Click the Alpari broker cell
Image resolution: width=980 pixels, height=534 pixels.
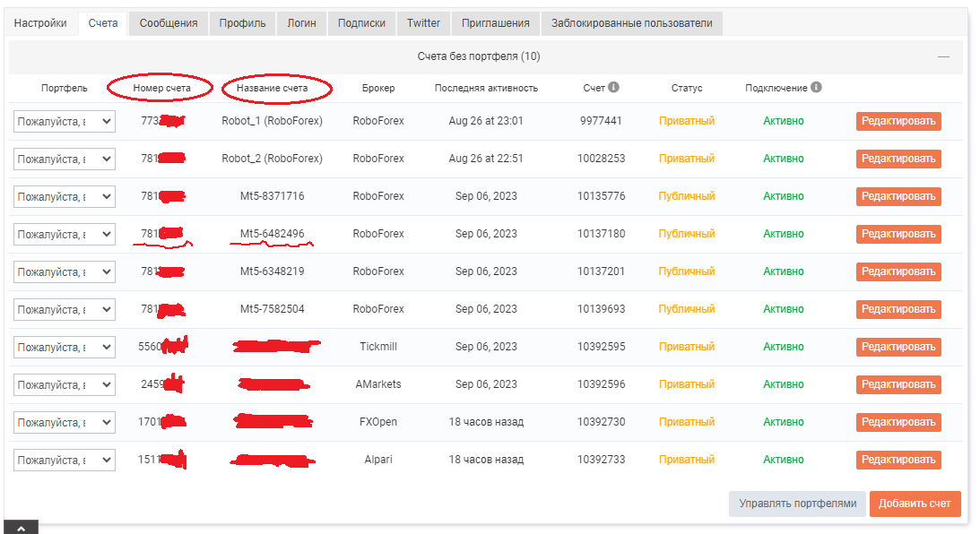(x=378, y=460)
